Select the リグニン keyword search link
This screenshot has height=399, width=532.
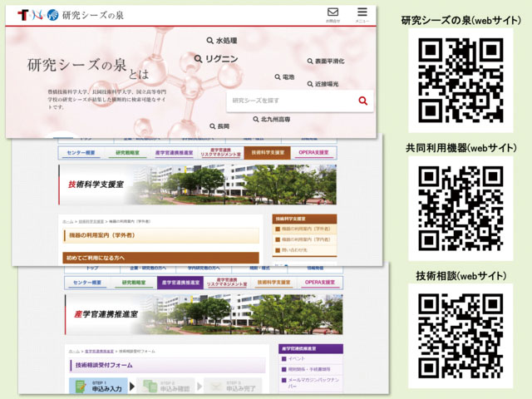[x=216, y=59]
